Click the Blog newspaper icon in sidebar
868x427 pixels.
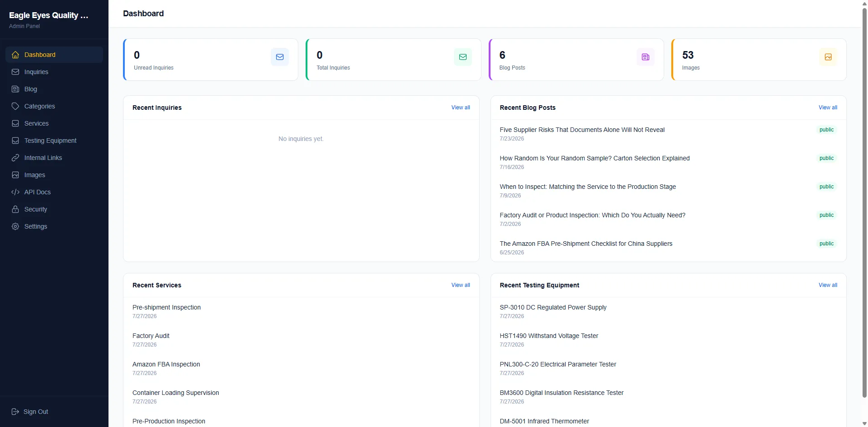pyautogui.click(x=15, y=89)
